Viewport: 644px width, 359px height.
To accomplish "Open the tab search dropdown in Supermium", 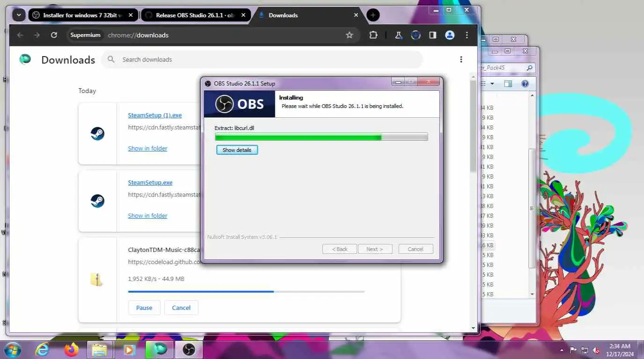I will pyautogui.click(x=19, y=15).
